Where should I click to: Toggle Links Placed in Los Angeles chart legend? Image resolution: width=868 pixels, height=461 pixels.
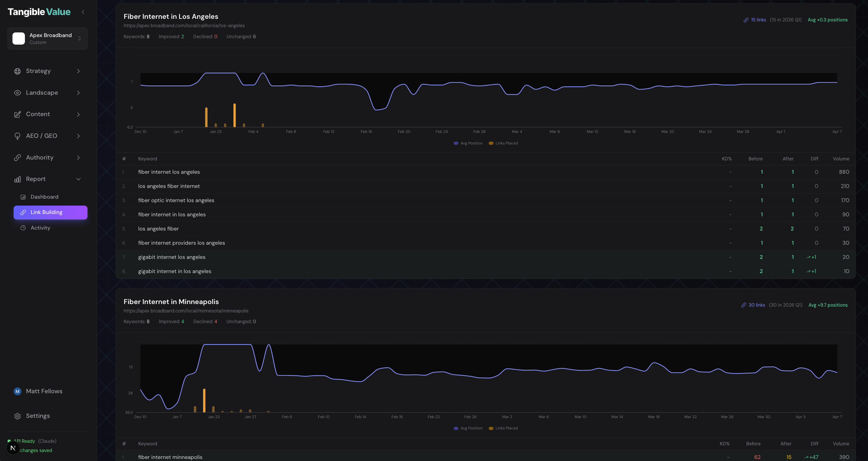503,143
